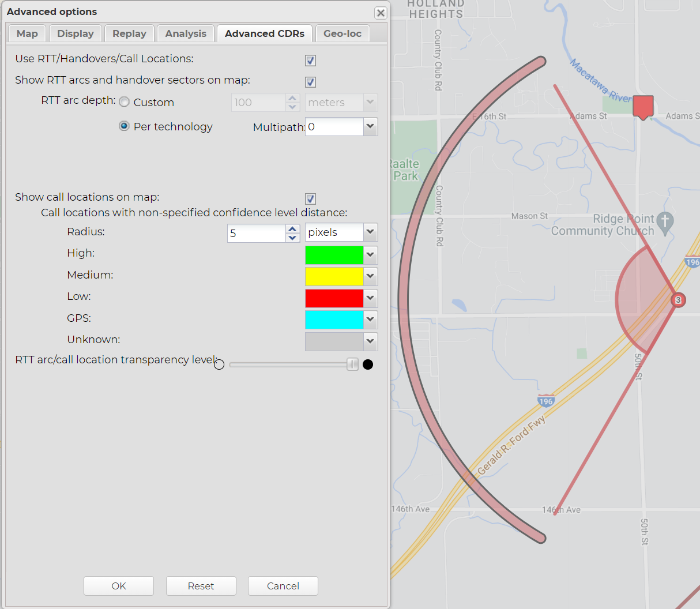This screenshot has width=700, height=609.
Task: Click the solid black transparency circle icon
Action: (x=368, y=364)
